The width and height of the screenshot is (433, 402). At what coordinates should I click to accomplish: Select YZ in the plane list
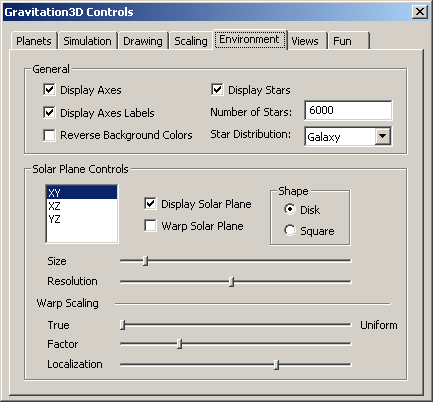(x=82, y=219)
